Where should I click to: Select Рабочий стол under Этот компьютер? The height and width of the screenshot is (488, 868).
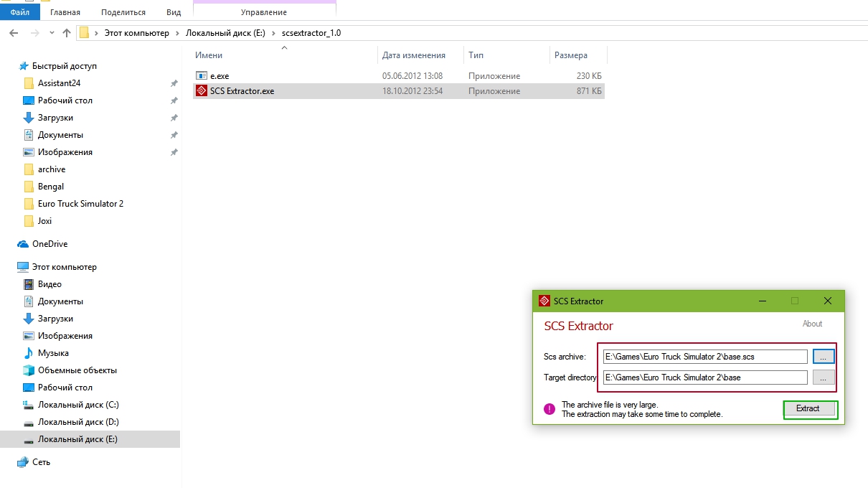coord(65,388)
